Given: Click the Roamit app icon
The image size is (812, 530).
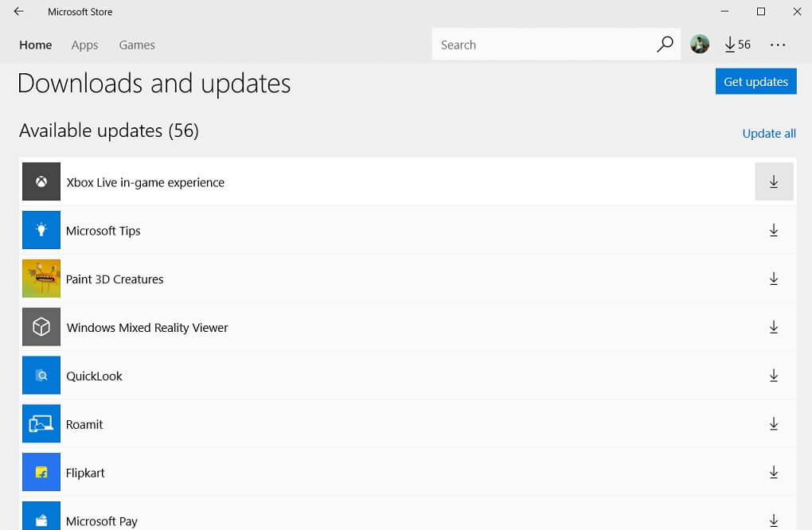Looking at the screenshot, I should pyautogui.click(x=41, y=424).
